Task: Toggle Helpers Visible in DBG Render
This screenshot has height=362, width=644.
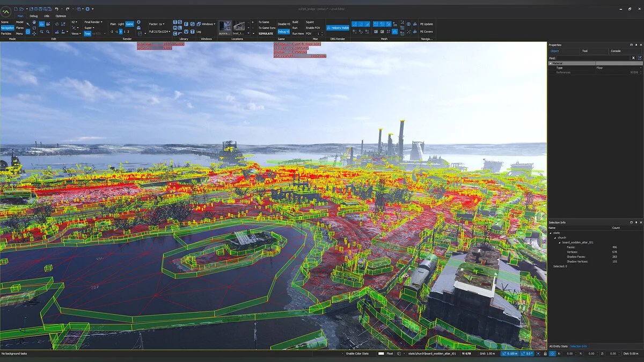Action: point(337,27)
